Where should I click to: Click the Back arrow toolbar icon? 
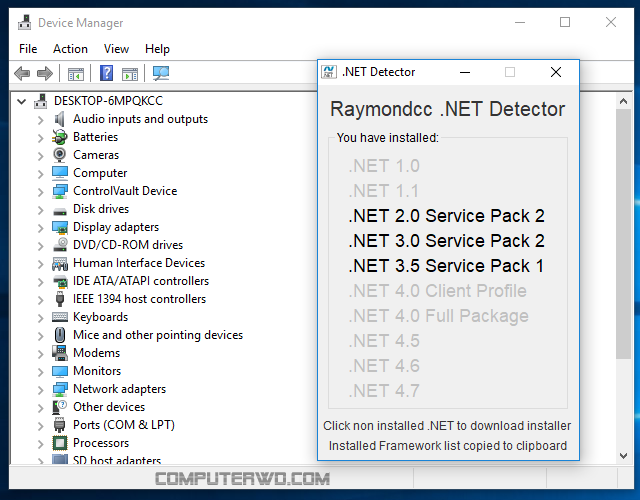(22, 73)
